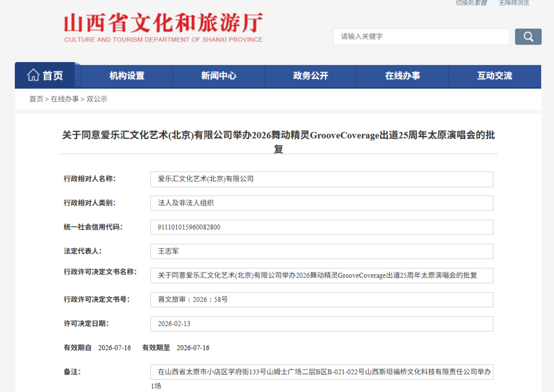This screenshot has height=392, width=554.
Task: Click the 首页 breadcrumb link
Action: 36,99
